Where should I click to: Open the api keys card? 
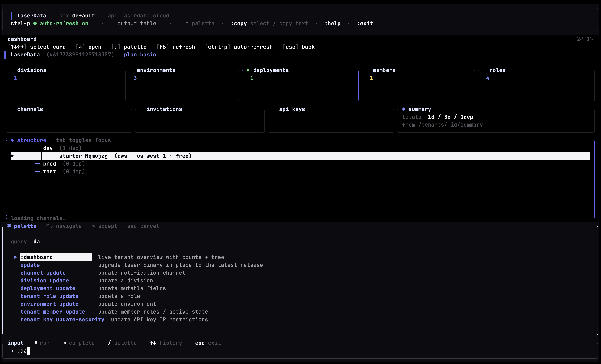331,121
